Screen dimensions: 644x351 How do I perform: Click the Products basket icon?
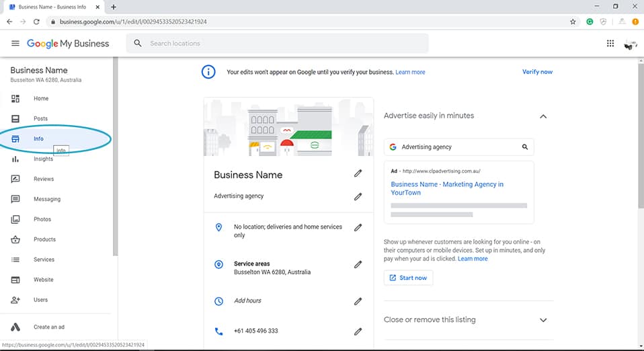coord(15,239)
